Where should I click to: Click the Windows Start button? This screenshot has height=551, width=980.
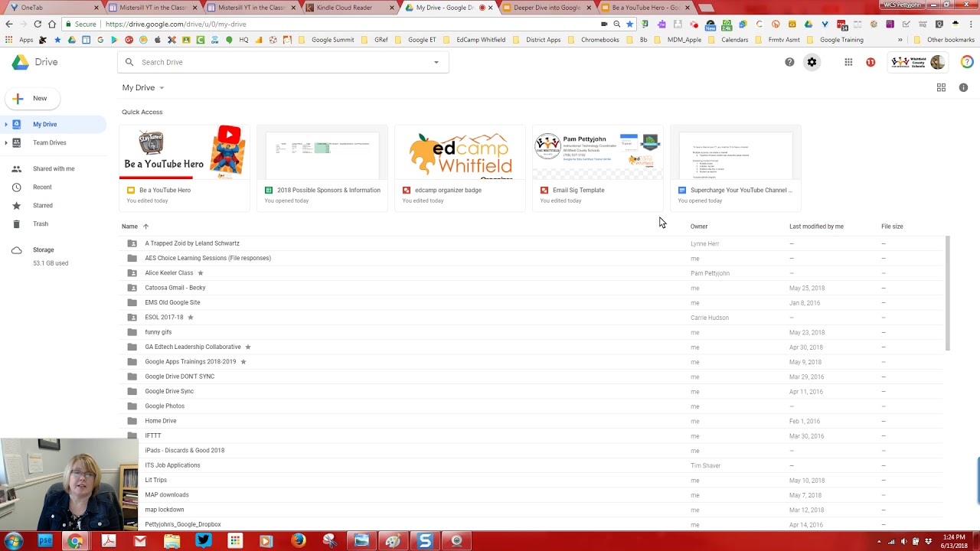coord(13,541)
